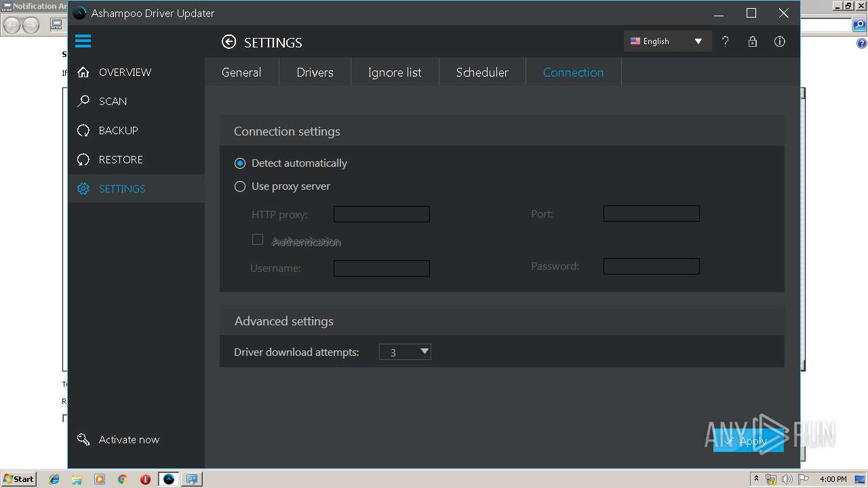
Task: Click the Connection settings heading
Action: click(x=287, y=131)
